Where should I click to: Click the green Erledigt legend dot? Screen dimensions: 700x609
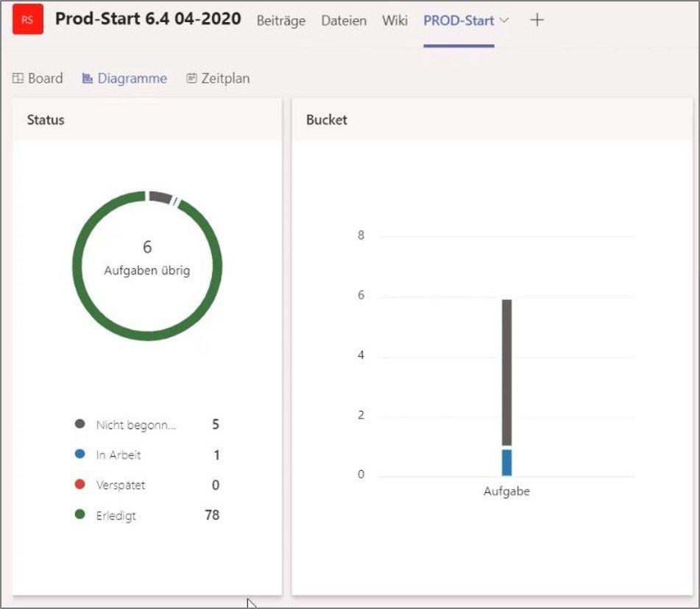click(x=79, y=515)
